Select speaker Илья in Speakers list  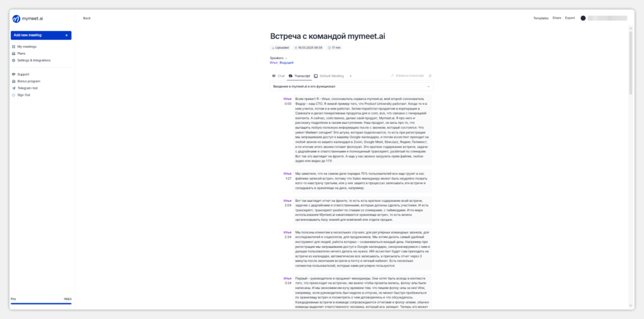point(274,62)
